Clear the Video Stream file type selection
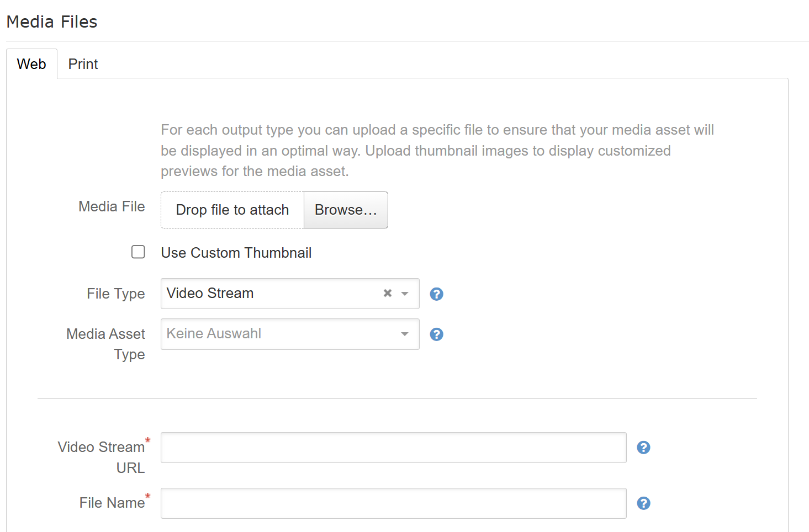Image resolution: width=809 pixels, height=532 pixels. 388,294
